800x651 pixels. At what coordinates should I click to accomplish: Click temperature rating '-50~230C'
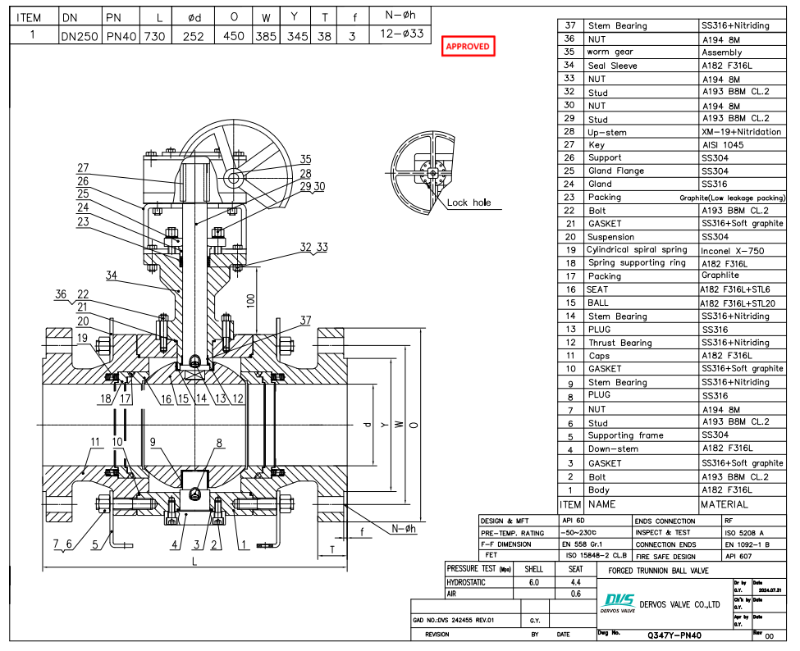(x=579, y=532)
